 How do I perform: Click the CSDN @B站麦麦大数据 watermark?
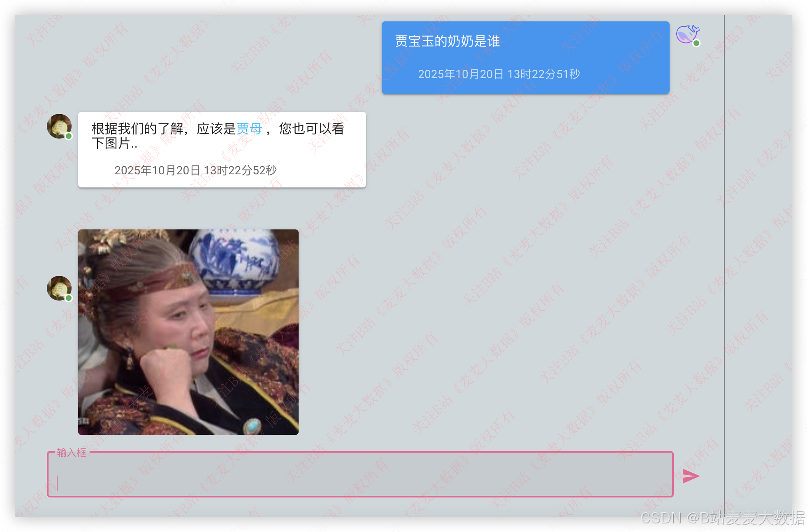(x=722, y=518)
